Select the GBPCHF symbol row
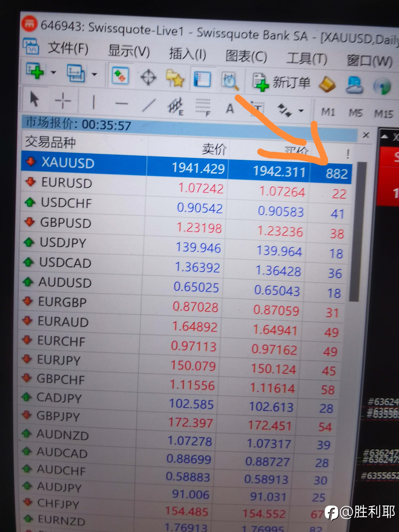Screen dimensions: 399x532 point(178,384)
